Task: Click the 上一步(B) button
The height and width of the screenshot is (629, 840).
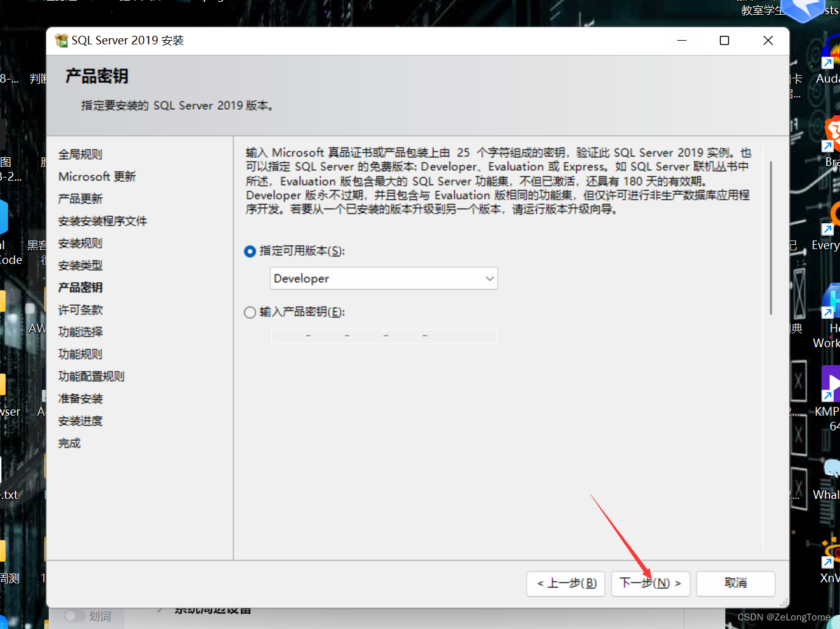Action: [x=566, y=583]
